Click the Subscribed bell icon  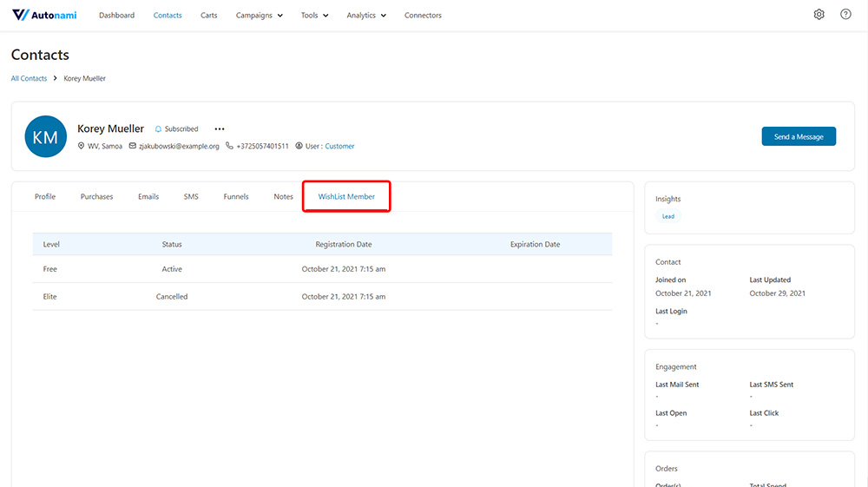click(158, 129)
